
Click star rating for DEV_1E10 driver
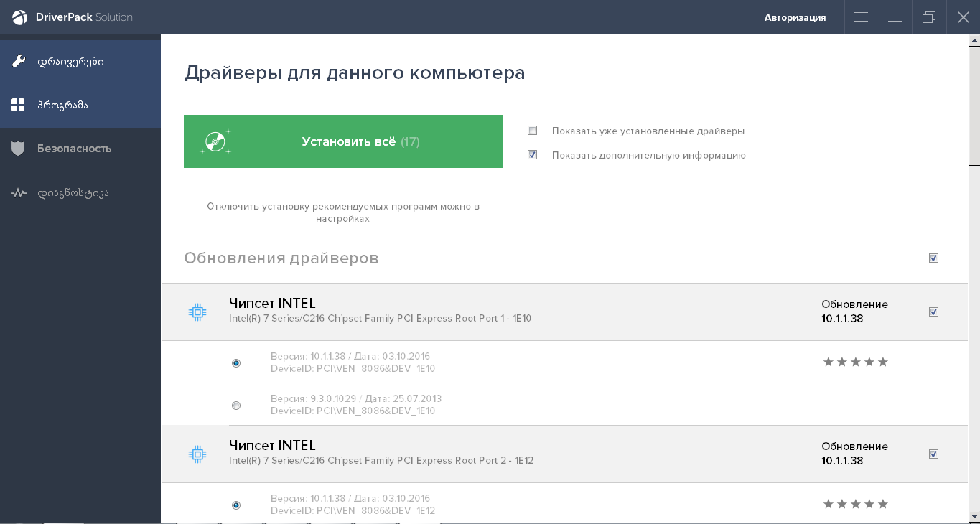[x=855, y=362]
